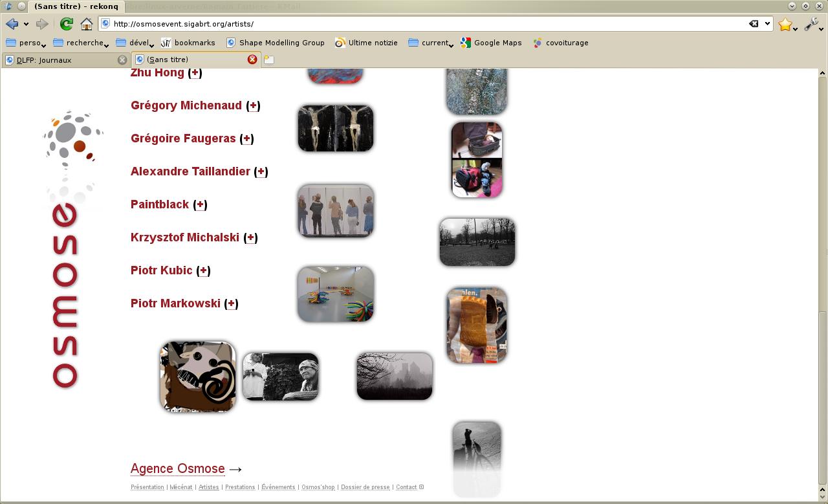This screenshot has height=504, width=828.
Task: Expand Grégory Michenaud details with plus
Action: click(x=253, y=105)
